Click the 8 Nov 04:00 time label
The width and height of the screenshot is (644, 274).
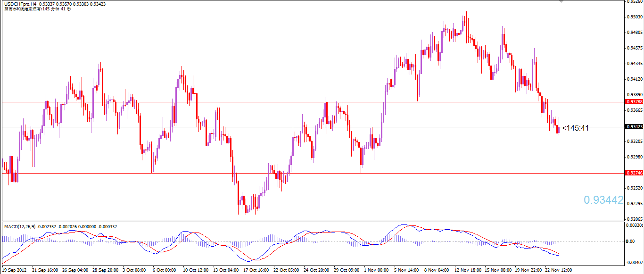[436, 270]
